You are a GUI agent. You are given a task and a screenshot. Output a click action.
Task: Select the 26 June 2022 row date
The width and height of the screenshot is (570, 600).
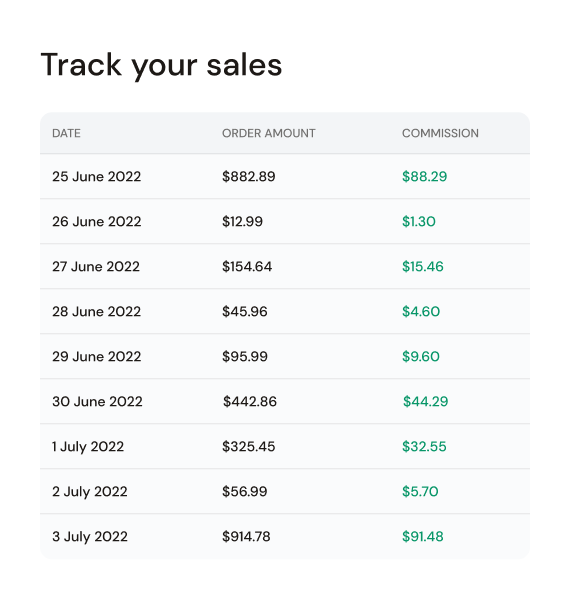[x=96, y=222]
